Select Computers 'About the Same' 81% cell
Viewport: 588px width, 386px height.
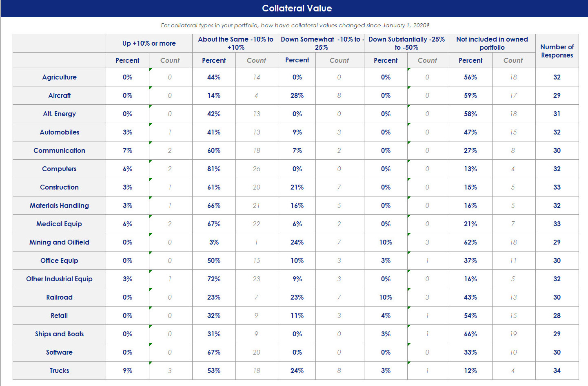[214, 169]
